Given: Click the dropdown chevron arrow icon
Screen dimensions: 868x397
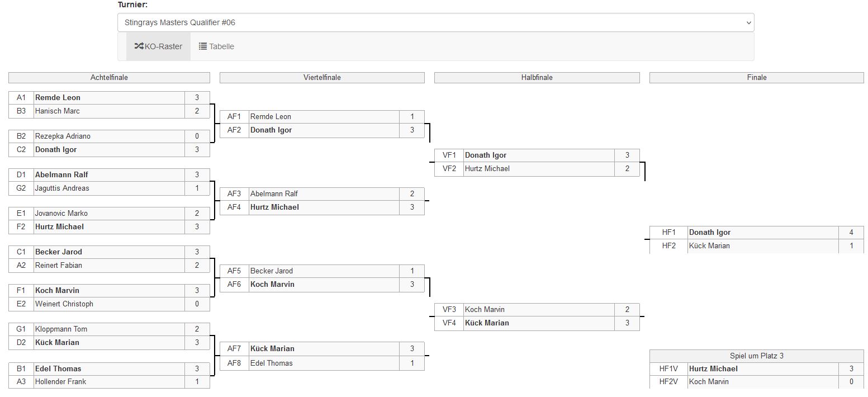Looking at the screenshot, I should (x=749, y=23).
